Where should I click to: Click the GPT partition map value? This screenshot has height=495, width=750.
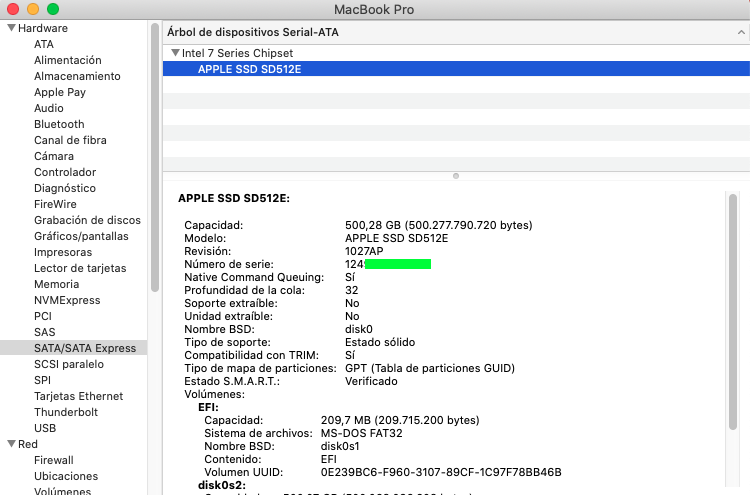(x=430, y=368)
